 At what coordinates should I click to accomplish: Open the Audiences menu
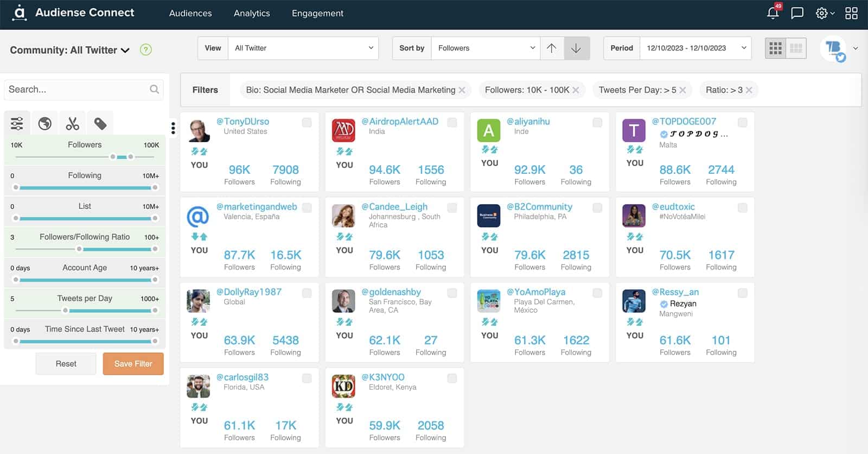tap(190, 13)
